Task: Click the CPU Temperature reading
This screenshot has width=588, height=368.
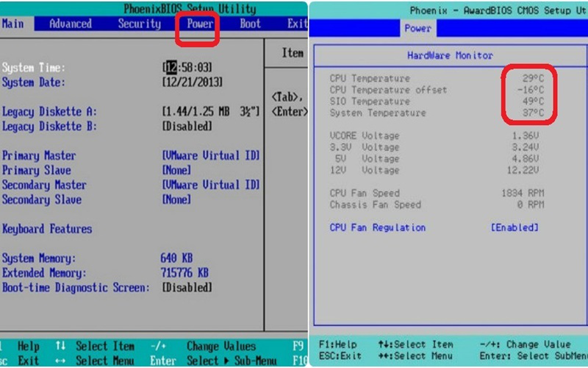Action: 528,78
